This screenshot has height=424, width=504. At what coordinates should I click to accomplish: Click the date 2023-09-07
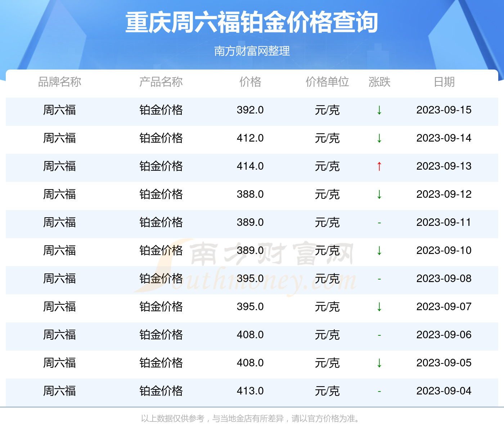[444, 307]
